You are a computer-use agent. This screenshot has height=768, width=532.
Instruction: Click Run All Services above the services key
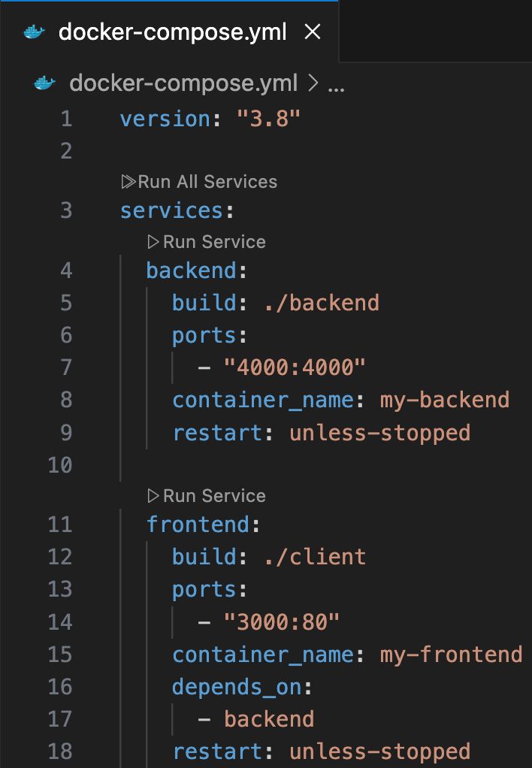(x=208, y=181)
